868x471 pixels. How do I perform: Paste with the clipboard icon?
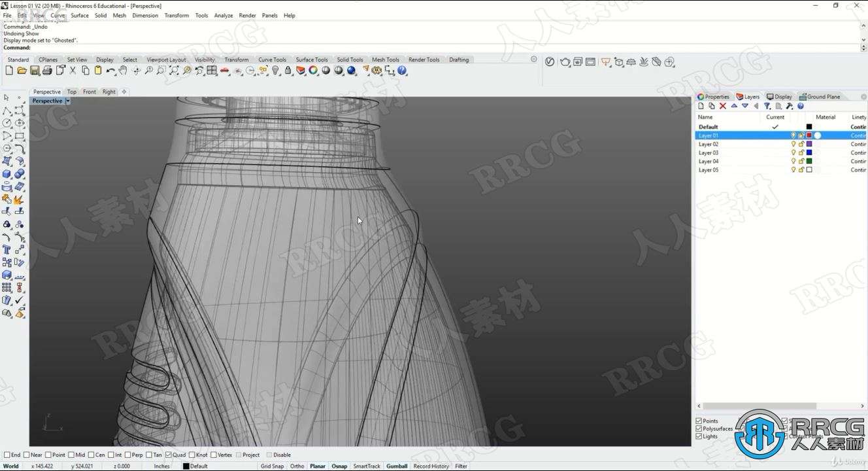98,71
